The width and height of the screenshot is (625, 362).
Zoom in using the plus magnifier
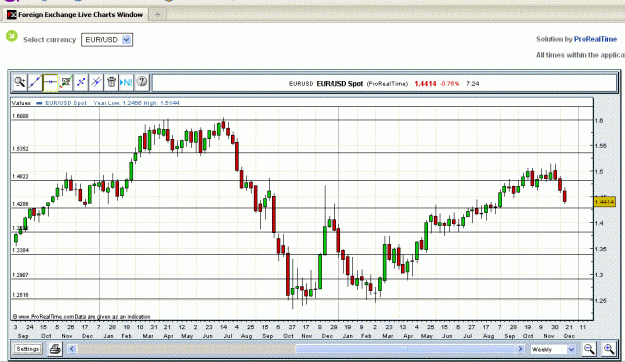pyautogui.click(x=609, y=349)
